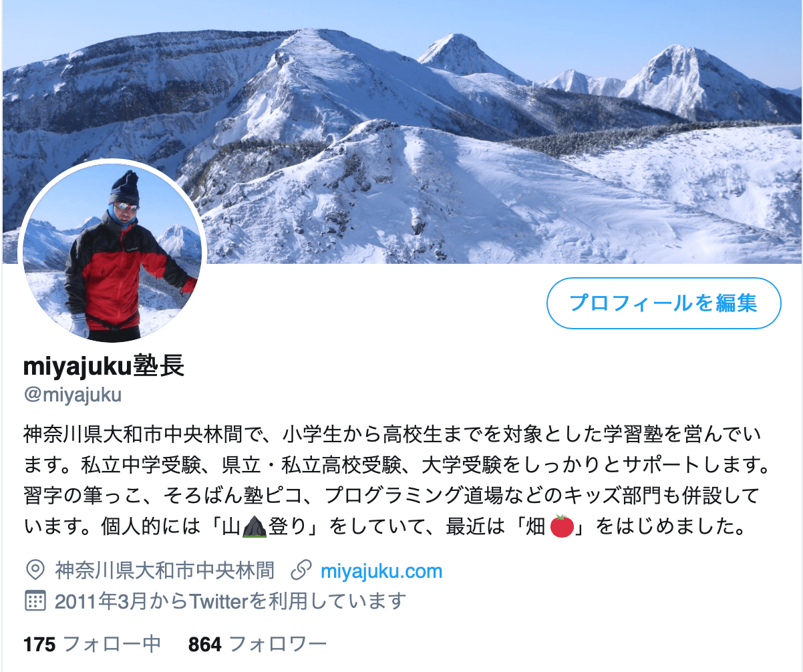This screenshot has width=803, height=672.
Task: Open the circular profile avatar photo
Action: pyautogui.click(x=112, y=252)
